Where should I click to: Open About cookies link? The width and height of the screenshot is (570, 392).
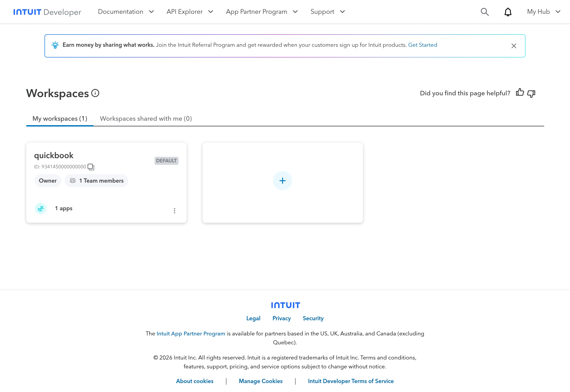195,381
